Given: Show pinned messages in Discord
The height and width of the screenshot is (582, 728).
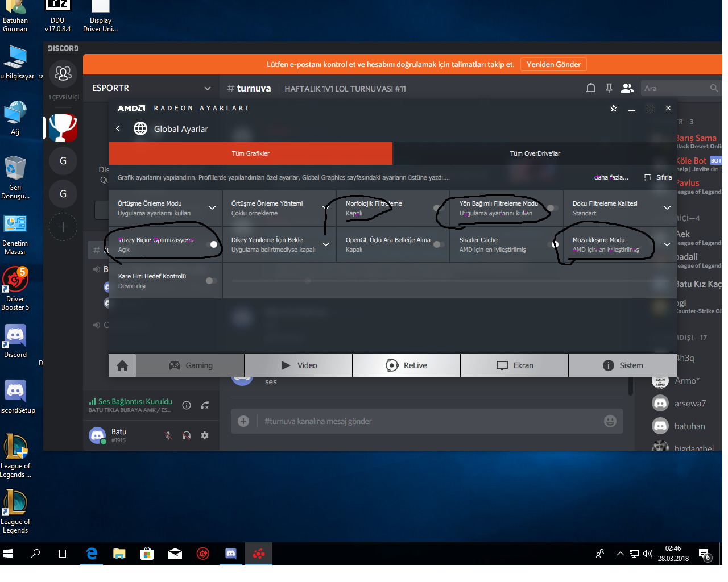Looking at the screenshot, I should [609, 88].
